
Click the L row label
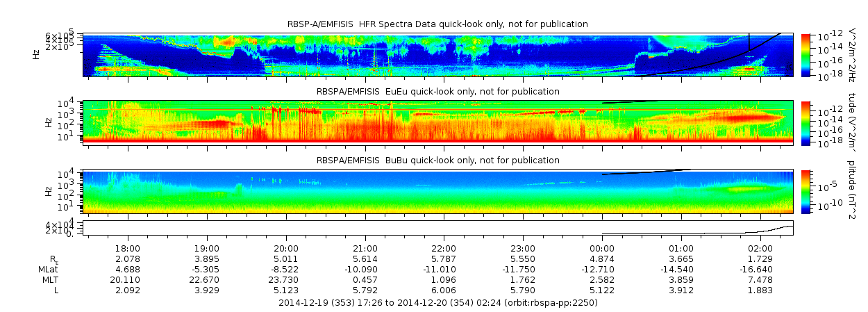click(56, 290)
